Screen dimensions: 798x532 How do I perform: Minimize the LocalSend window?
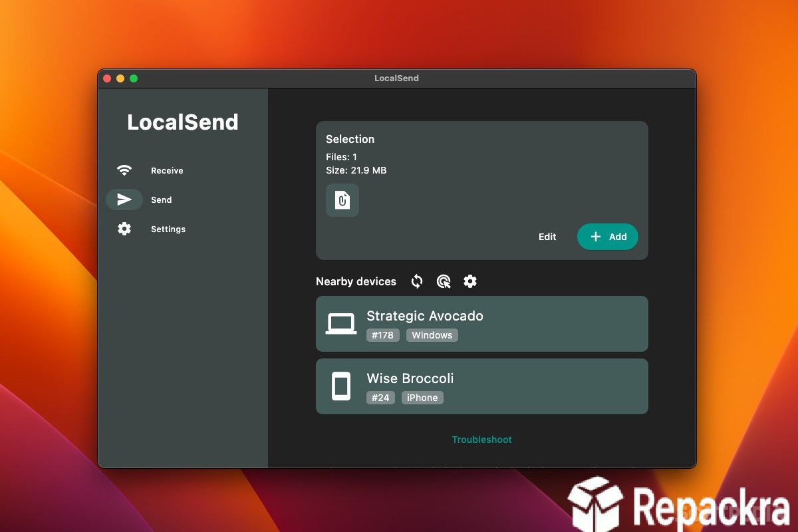coord(120,78)
